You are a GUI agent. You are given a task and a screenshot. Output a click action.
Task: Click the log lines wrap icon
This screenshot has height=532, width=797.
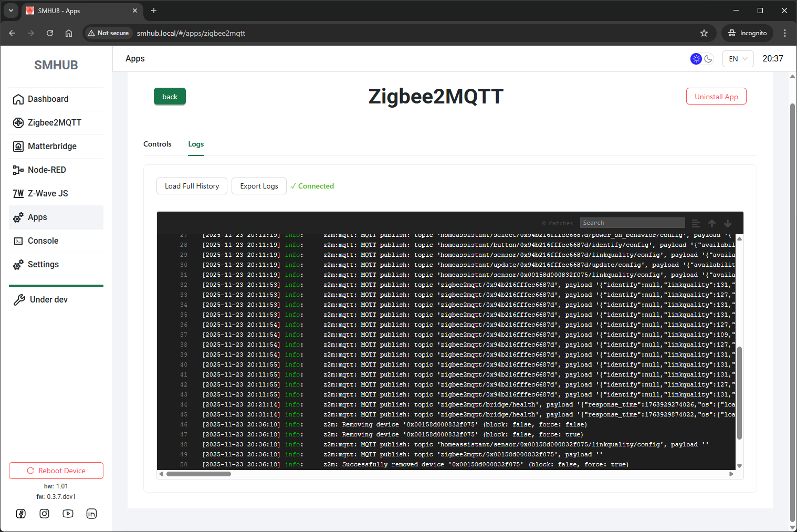696,223
